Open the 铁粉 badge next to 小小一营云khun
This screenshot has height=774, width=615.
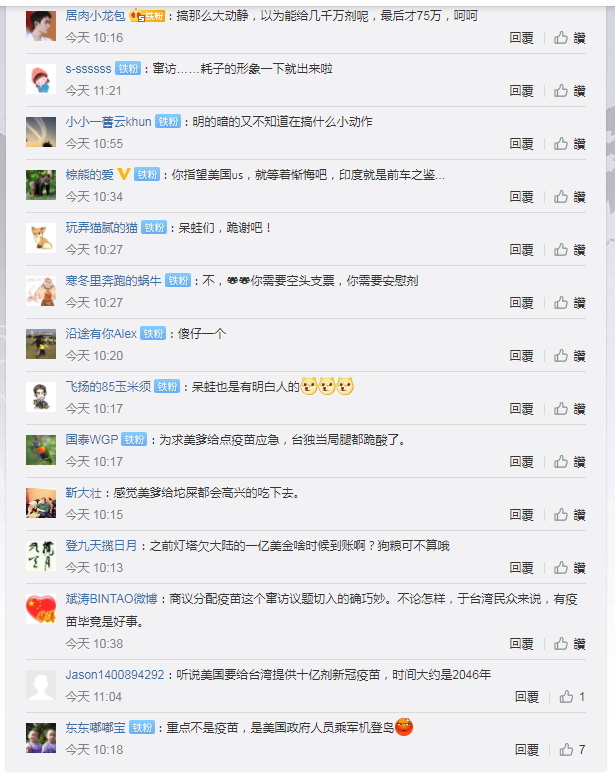[168, 121]
